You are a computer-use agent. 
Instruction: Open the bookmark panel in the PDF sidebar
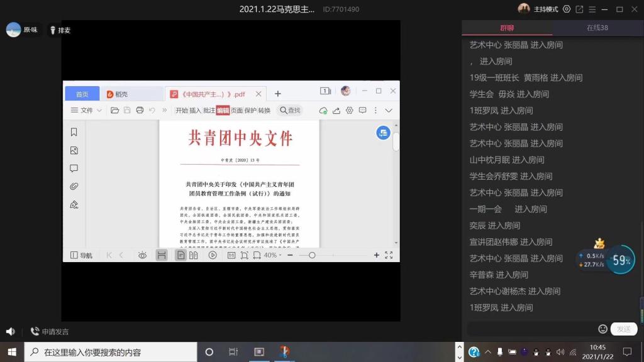click(x=74, y=132)
